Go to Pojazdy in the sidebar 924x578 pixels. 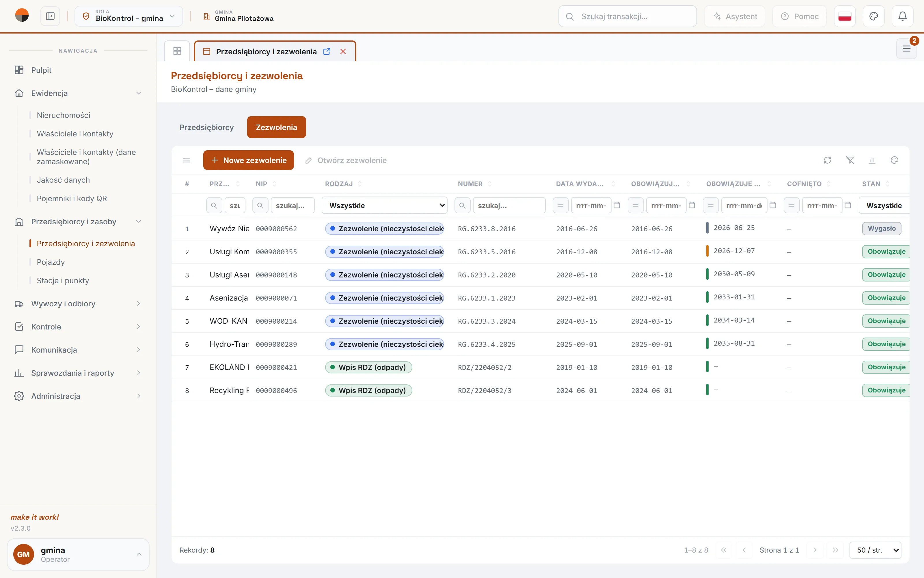point(51,262)
